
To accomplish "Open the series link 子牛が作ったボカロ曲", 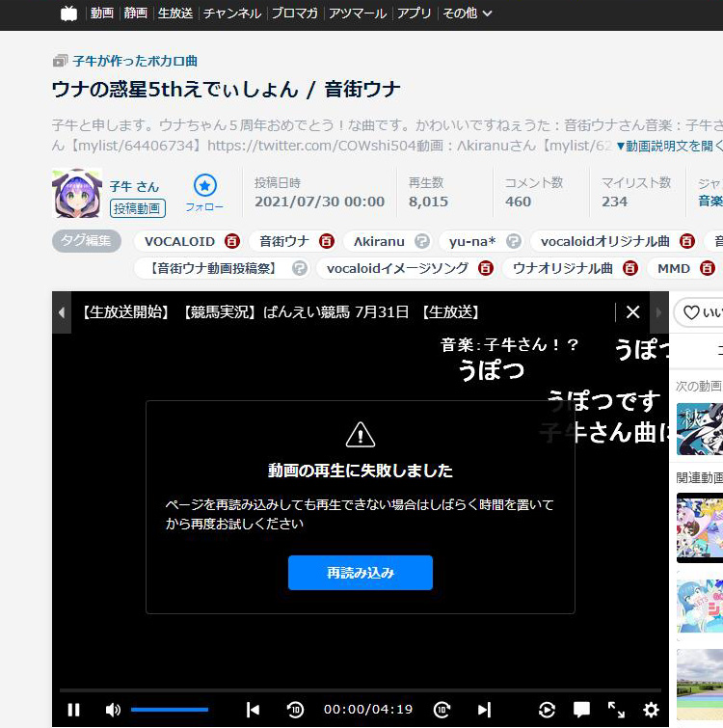I will tap(135, 61).
